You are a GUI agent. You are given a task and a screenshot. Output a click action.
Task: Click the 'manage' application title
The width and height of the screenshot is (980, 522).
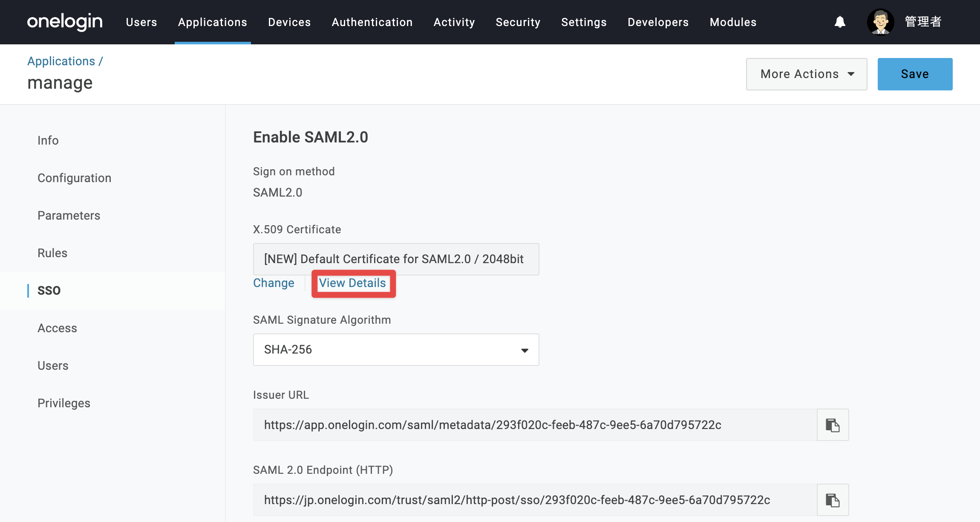(x=60, y=83)
